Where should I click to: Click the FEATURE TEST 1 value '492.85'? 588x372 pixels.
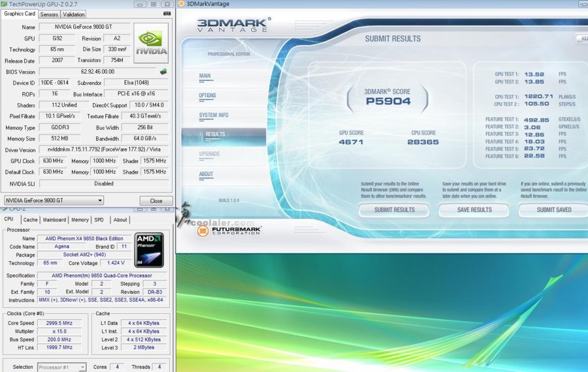click(536, 120)
